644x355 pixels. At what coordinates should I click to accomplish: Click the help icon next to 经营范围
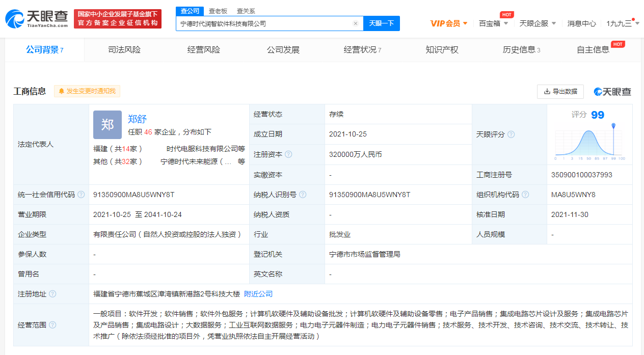tap(52, 324)
